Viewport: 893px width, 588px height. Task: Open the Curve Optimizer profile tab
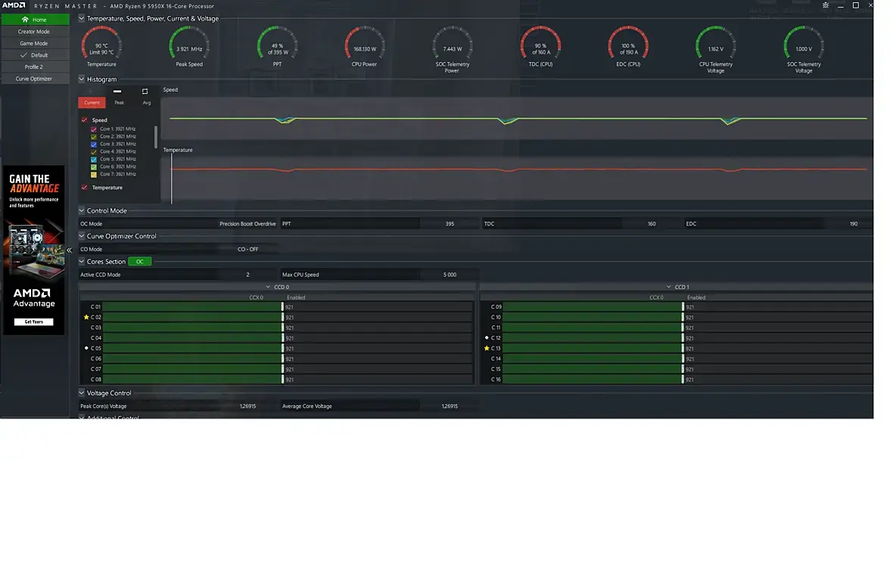point(33,79)
